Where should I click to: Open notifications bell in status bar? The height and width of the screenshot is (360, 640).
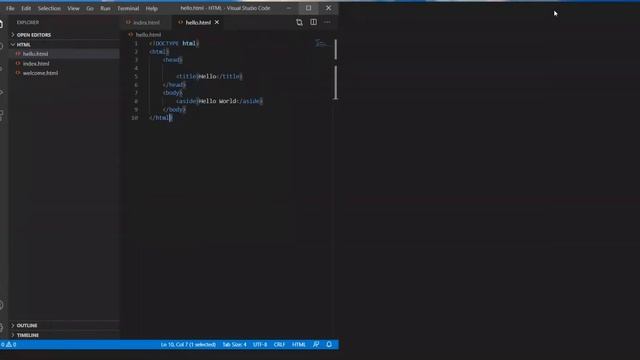329,344
